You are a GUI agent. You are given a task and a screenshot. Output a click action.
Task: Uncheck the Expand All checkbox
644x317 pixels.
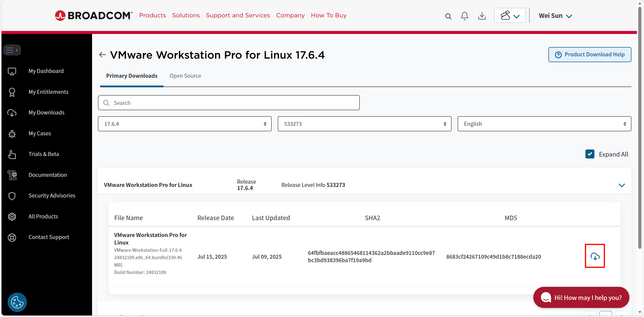[x=590, y=154]
